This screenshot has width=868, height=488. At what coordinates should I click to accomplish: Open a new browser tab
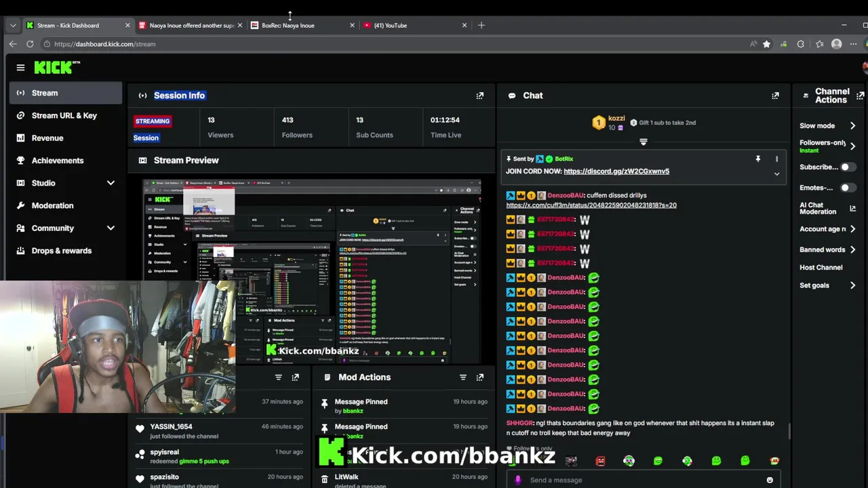pyautogui.click(x=481, y=25)
